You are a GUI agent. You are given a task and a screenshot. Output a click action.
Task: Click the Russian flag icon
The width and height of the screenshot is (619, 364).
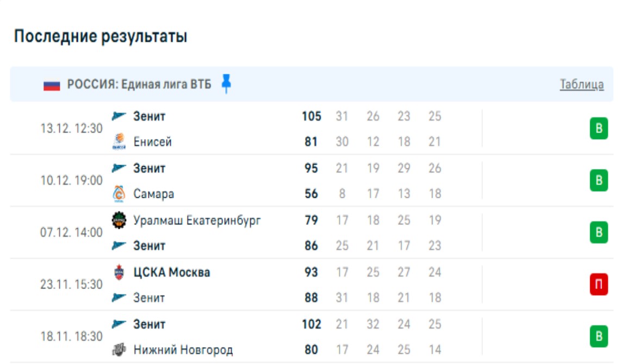pyautogui.click(x=52, y=85)
